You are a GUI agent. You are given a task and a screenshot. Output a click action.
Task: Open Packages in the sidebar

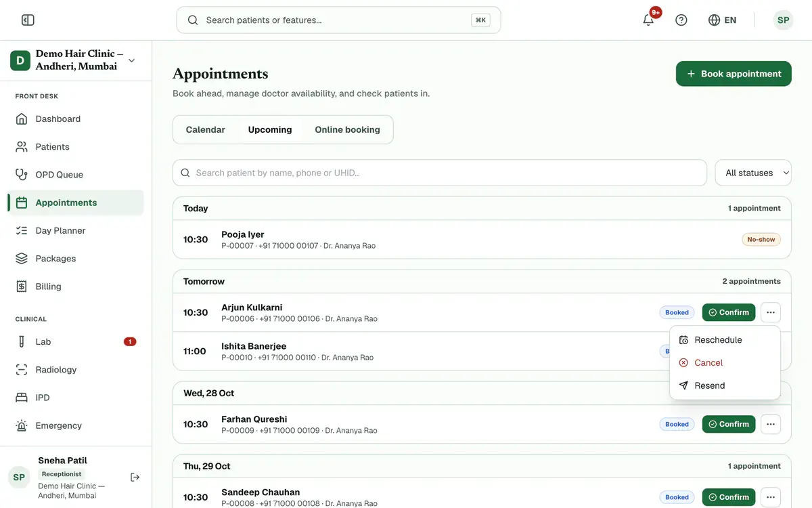click(x=76, y=259)
